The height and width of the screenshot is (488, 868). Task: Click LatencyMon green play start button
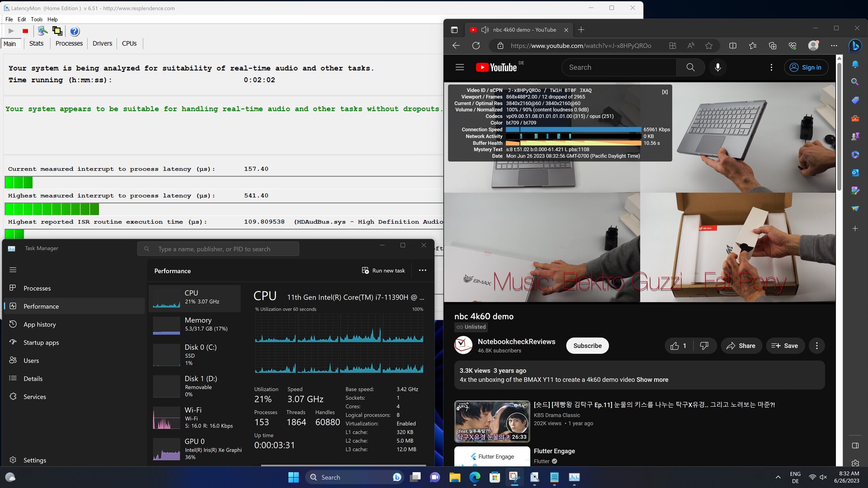(x=11, y=31)
